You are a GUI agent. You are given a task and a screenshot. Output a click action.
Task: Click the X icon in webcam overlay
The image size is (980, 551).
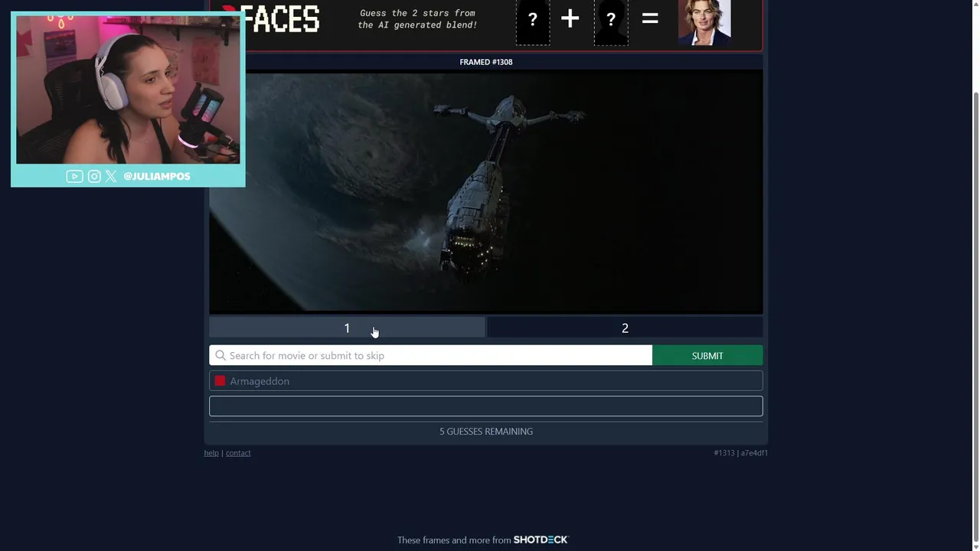pyautogui.click(x=111, y=176)
